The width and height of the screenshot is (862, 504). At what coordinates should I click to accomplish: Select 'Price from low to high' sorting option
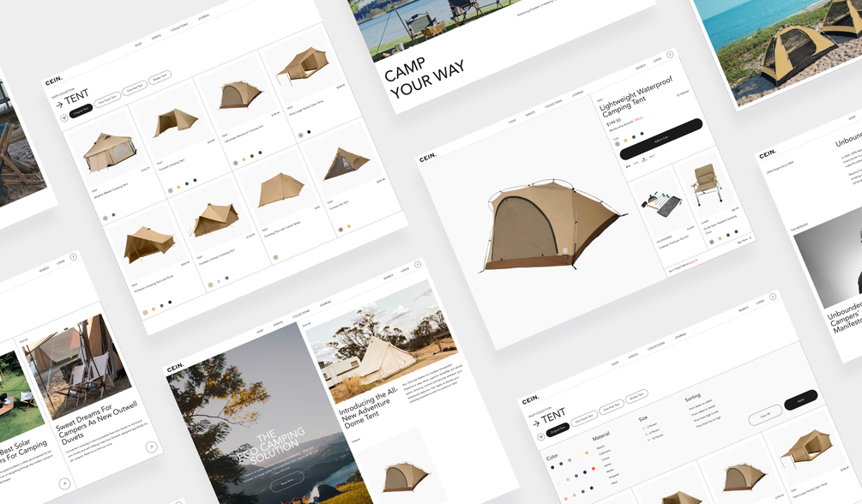click(x=708, y=422)
